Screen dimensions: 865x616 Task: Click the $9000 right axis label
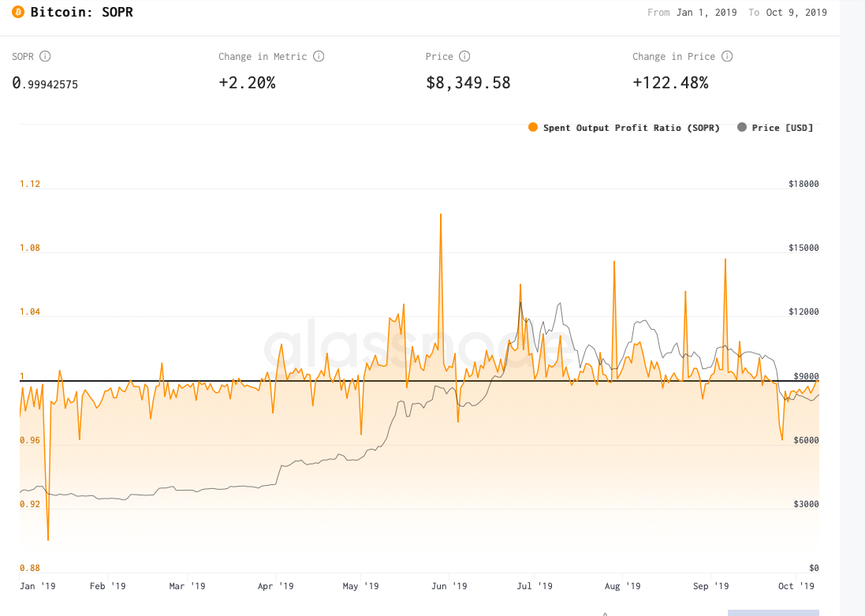click(806, 376)
